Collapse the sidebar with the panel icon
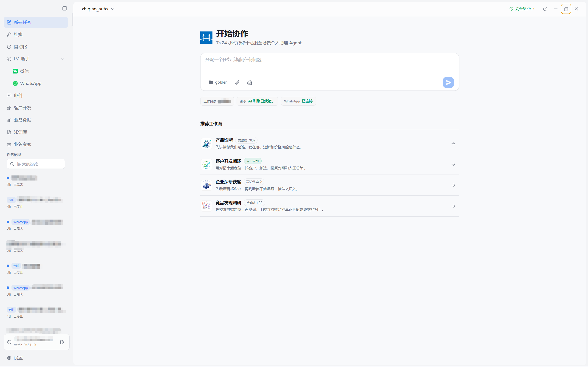The image size is (588, 367). (x=65, y=8)
